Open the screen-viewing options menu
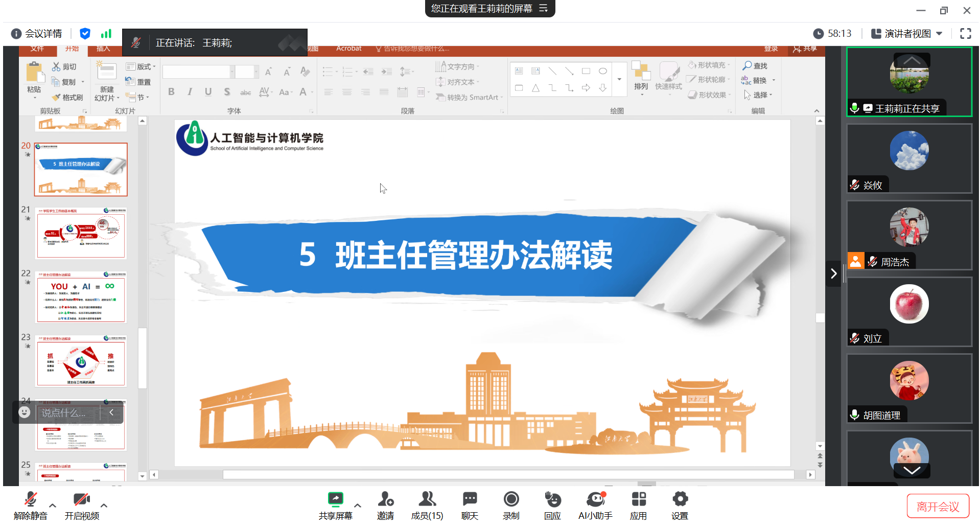Image resolution: width=980 pixels, height=526 pixels. click(544, 9)
